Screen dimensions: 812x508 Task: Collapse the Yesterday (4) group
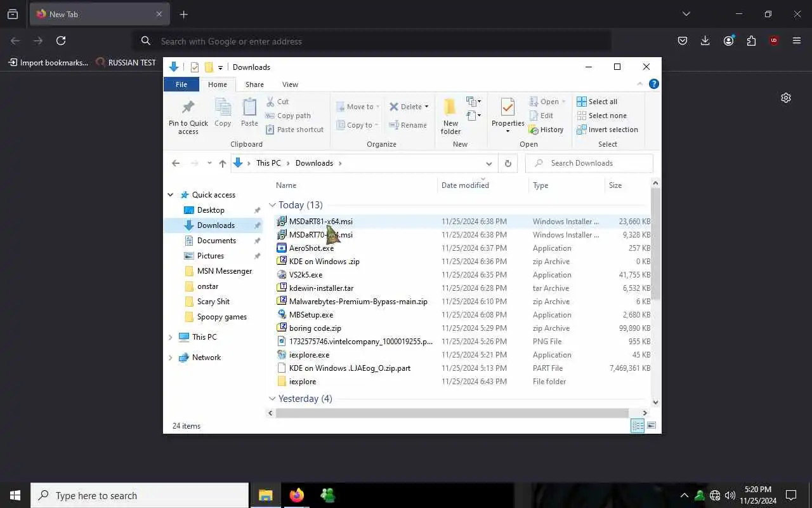point(272,399)
